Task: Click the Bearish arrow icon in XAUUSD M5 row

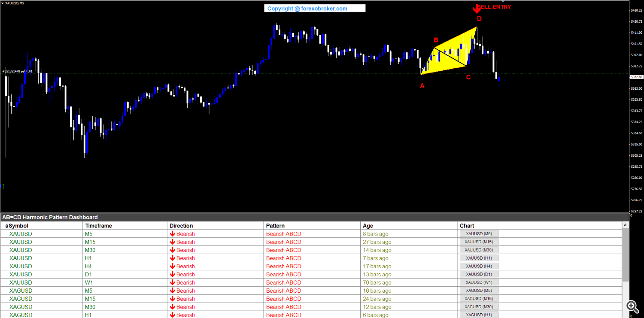Action: pos(172,234)
